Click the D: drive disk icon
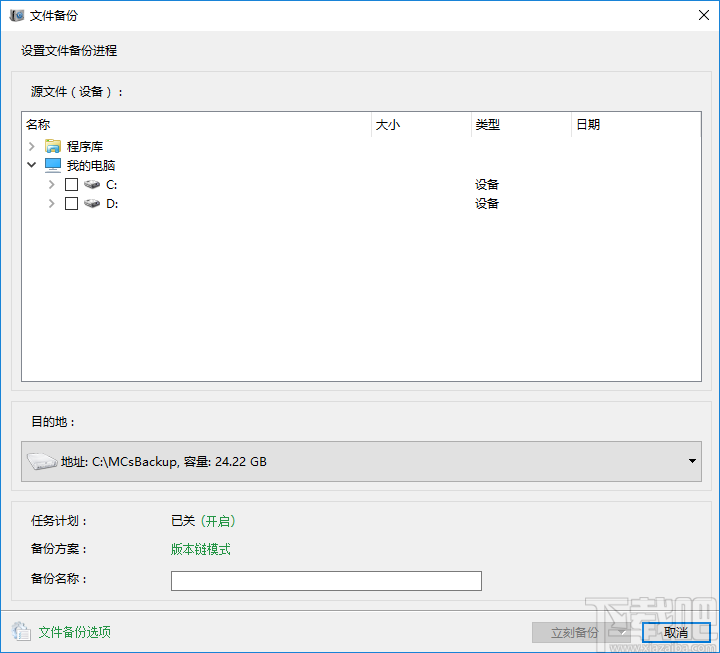Viewport: 720px width, 653px height. [x=92, y=203]
